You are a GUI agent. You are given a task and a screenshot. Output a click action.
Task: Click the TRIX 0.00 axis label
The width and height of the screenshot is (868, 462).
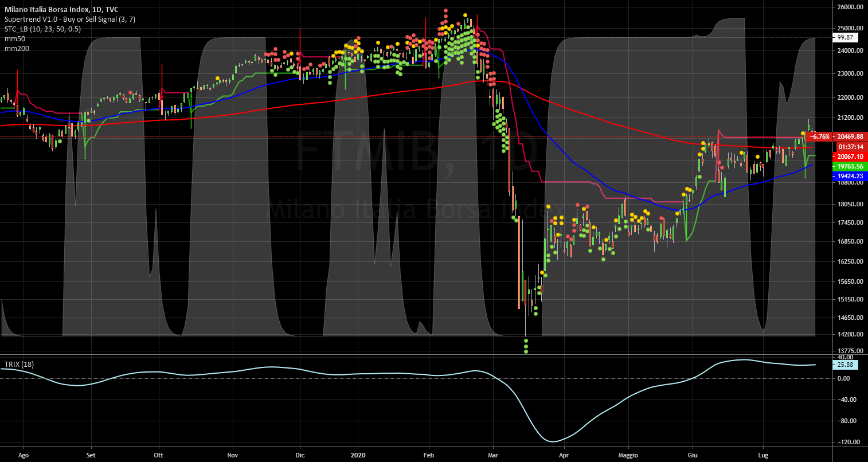(x=844, y=378)
